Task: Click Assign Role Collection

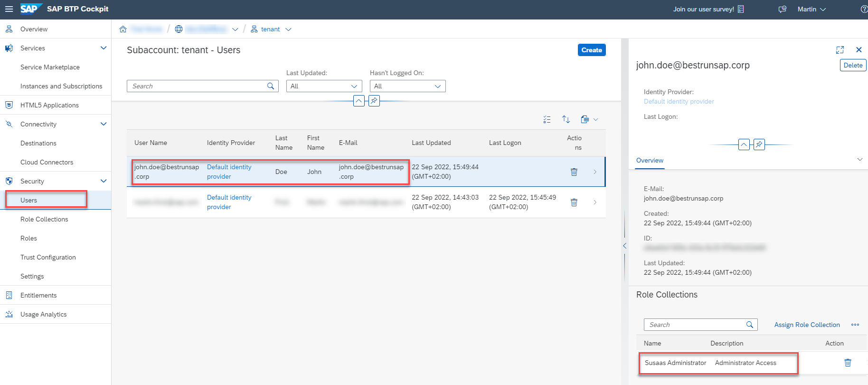Action: 807,325
